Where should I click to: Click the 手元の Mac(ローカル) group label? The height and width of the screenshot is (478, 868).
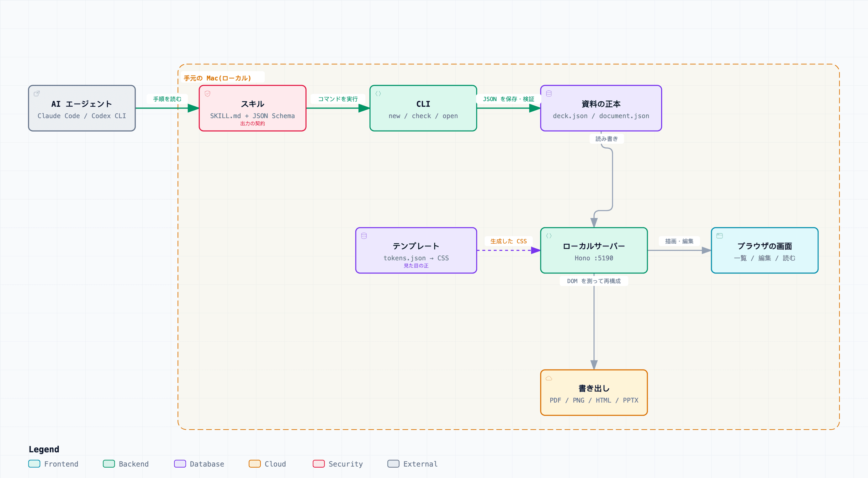pos(218,78)
